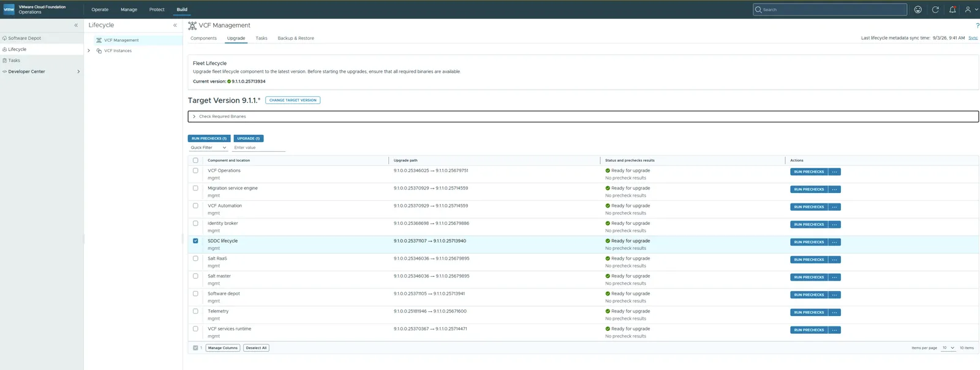Screen dimensions: 980x370
Task: Click the Run Prechecks (1) button
Action: [x=209, y=138]
